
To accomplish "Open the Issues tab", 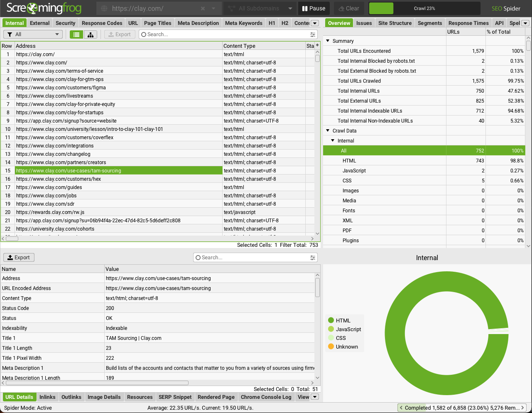I will pyautogui.click(x=364, y=23).
